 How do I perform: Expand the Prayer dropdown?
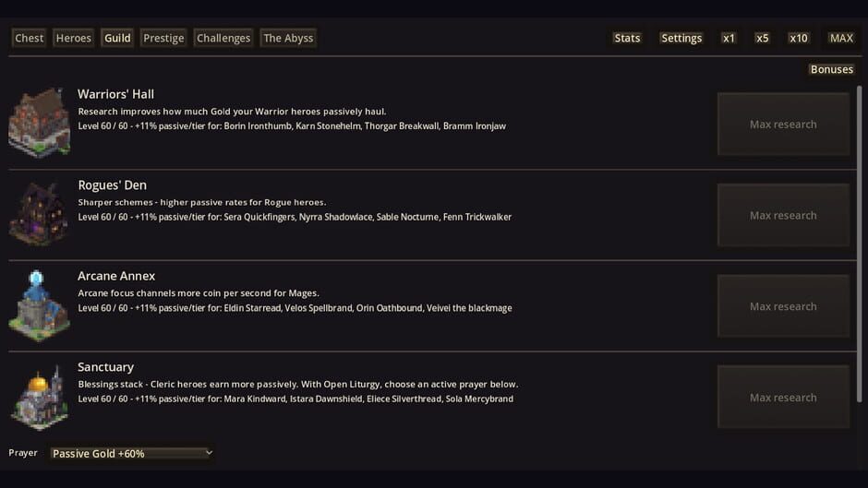(132, 453)
